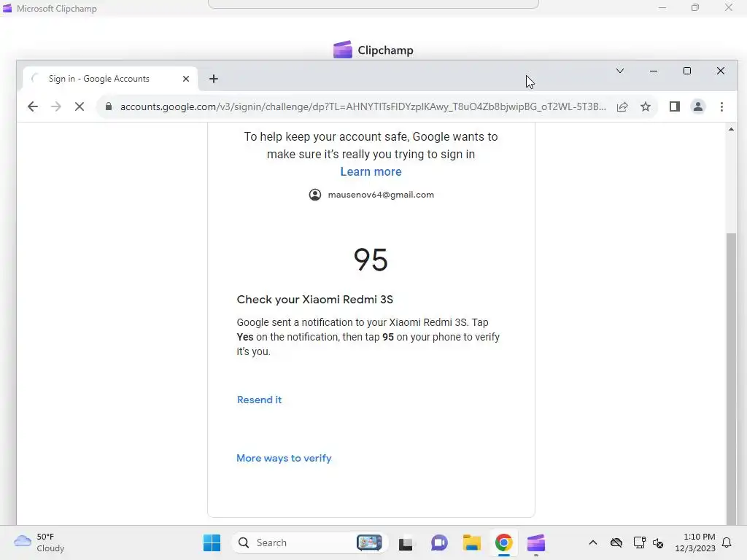The height and width of the screenshot is (560, 747).
Task: Expand the tab search chevron
Action: tap(620, 71)
